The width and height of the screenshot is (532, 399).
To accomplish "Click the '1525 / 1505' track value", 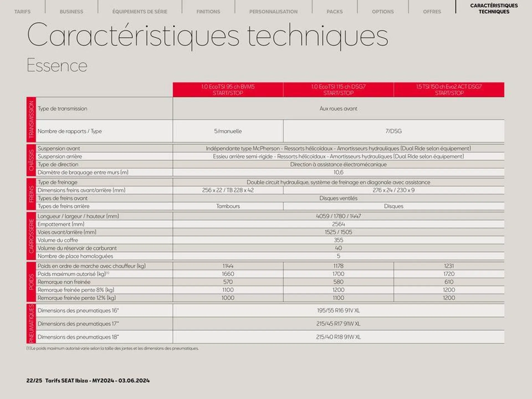I will click(x=338, y=232).
